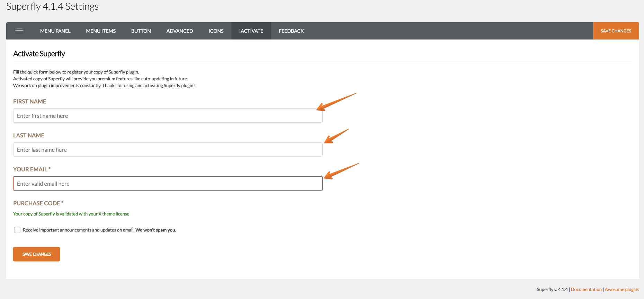
Task: Switch to the Menu Panel tab
Action: (55, 31)
